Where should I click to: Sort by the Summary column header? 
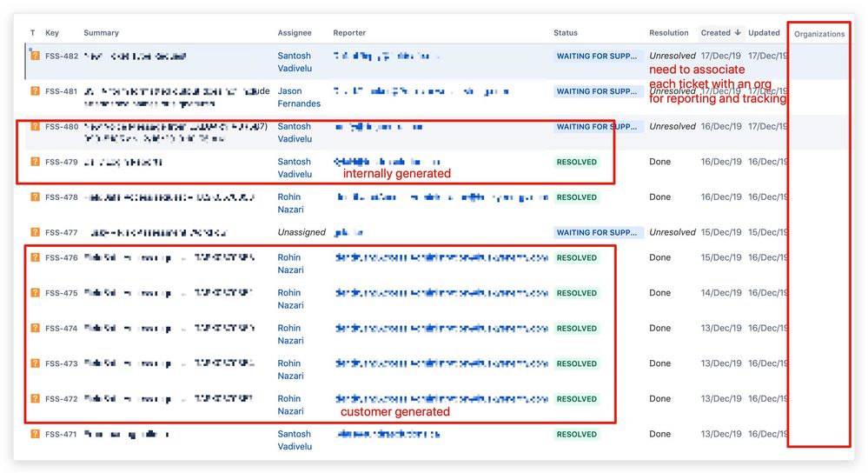pos(102,33)
